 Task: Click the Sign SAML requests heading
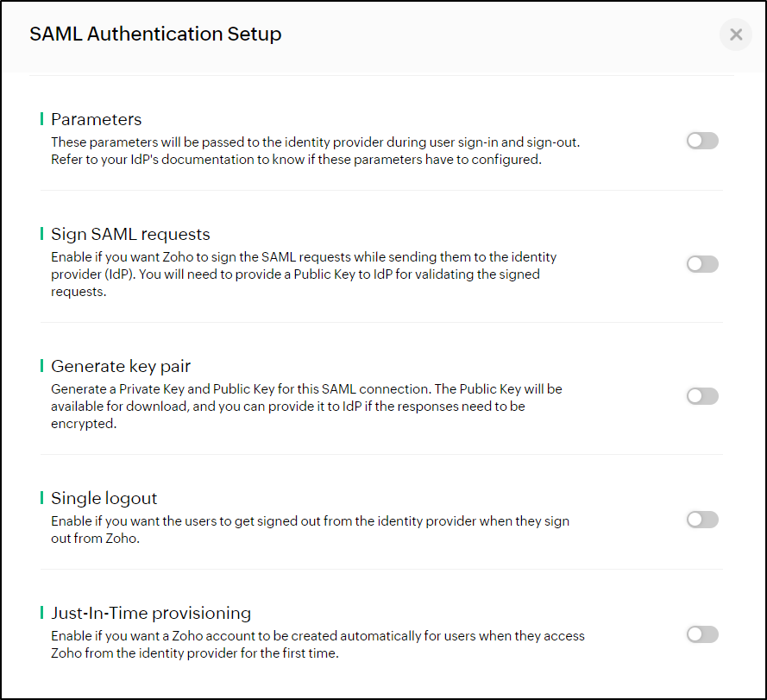coord(130,234)
